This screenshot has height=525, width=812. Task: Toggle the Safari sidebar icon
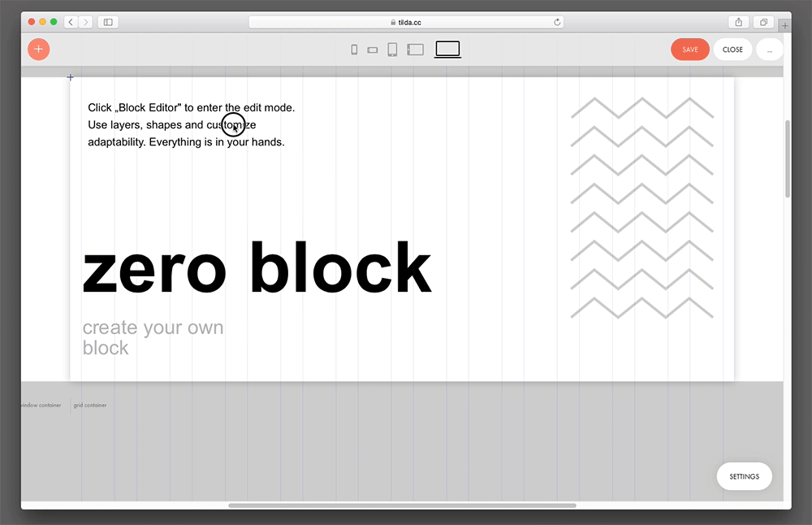point(108,22)
